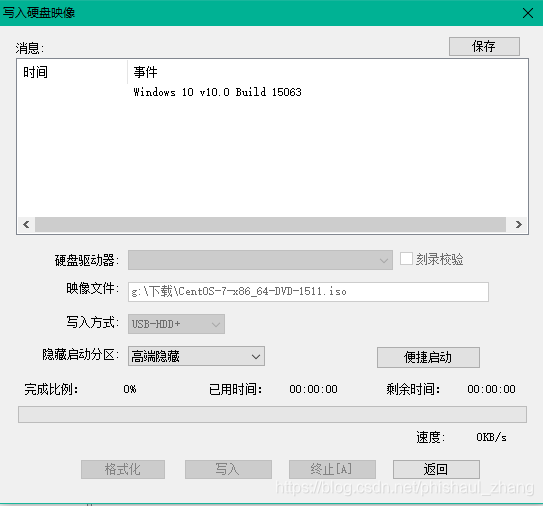This screenshot has width=543, height=506.
Task: Click the 已用时间 00:00:00 value
Action: (x=313, y=389)
